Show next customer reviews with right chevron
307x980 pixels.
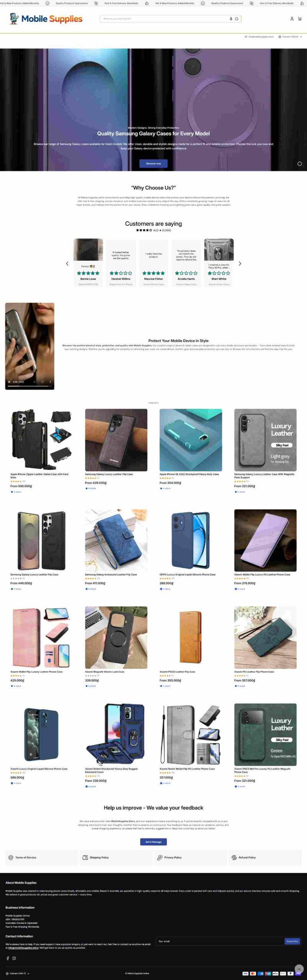pyautogui.click(x=240, y=263)
